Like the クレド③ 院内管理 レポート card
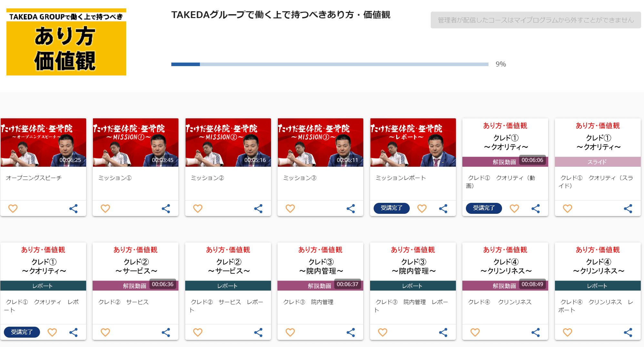Viewport: 644px width, 347px height. (383, 332)
